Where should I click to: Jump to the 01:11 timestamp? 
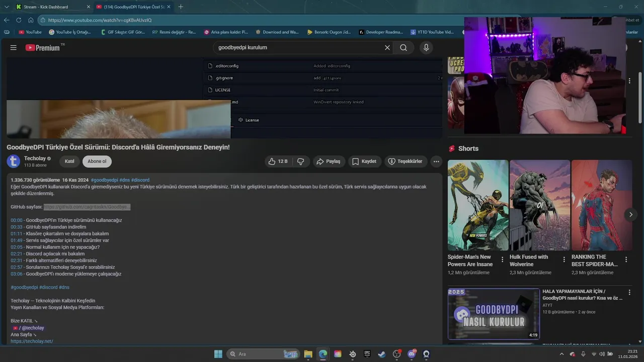tap(17, 234)
